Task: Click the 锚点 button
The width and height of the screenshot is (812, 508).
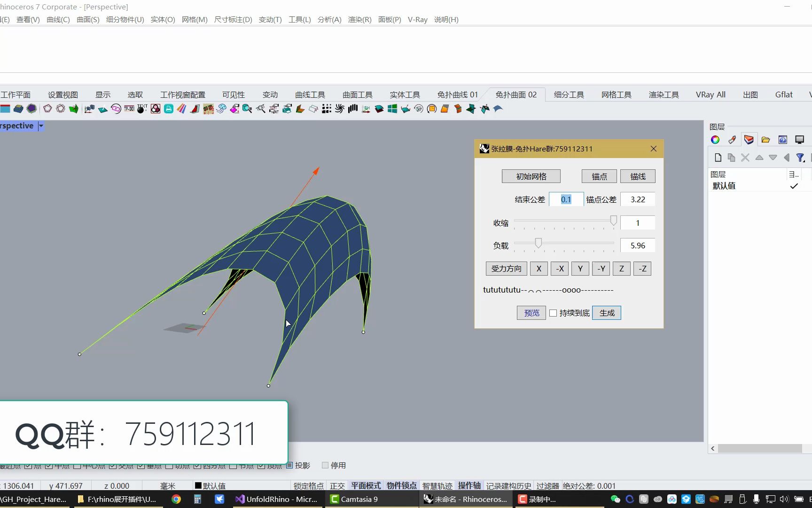Action: (x=599, y=176)
